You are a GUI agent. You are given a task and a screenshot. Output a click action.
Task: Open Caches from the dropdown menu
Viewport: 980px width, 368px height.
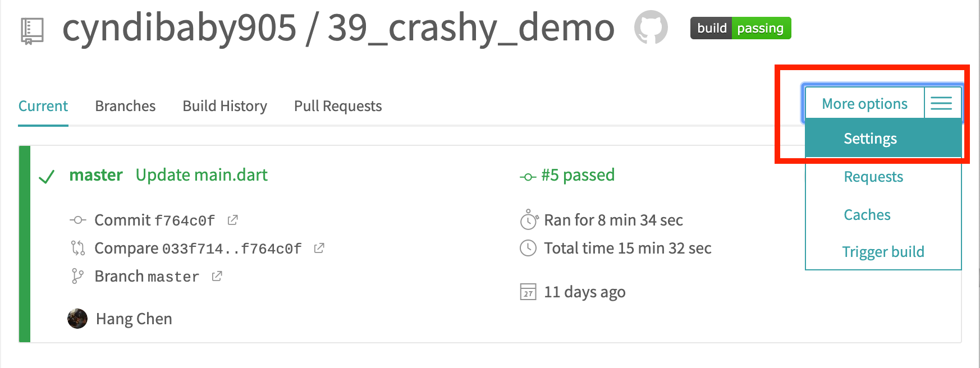867,215
